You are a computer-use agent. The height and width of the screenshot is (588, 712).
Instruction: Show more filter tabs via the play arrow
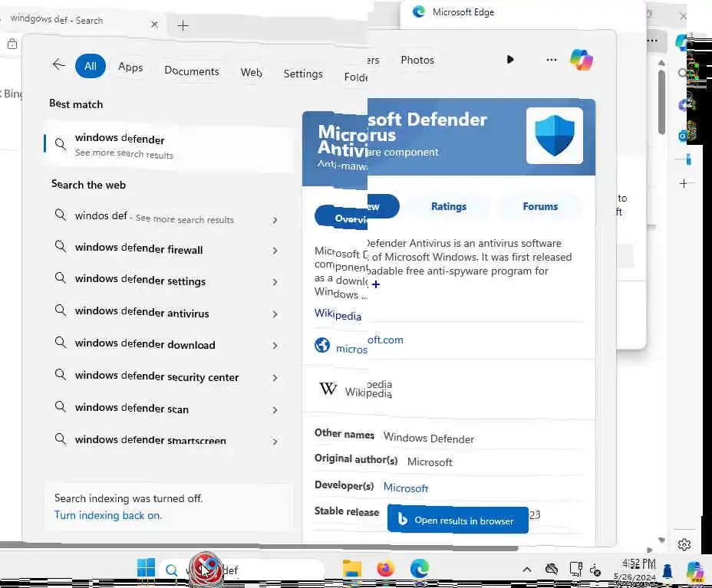[x=510, y=60]
